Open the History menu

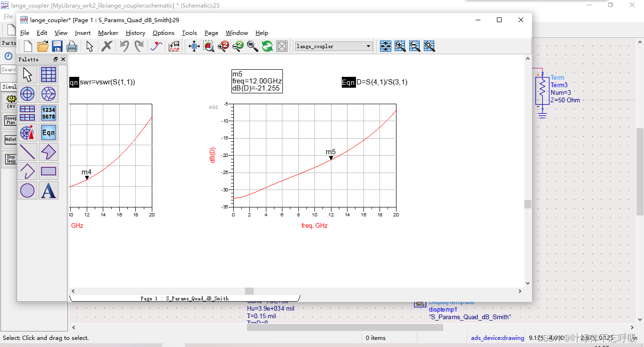tap(135, 33)
